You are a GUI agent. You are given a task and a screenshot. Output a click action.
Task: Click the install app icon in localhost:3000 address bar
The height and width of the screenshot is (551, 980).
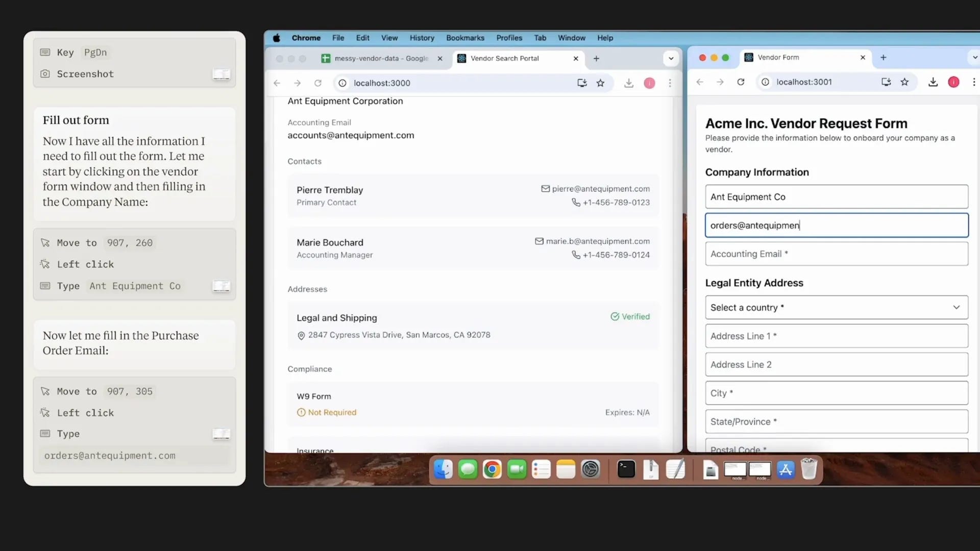pyautogui.click(x=582, y=83)
